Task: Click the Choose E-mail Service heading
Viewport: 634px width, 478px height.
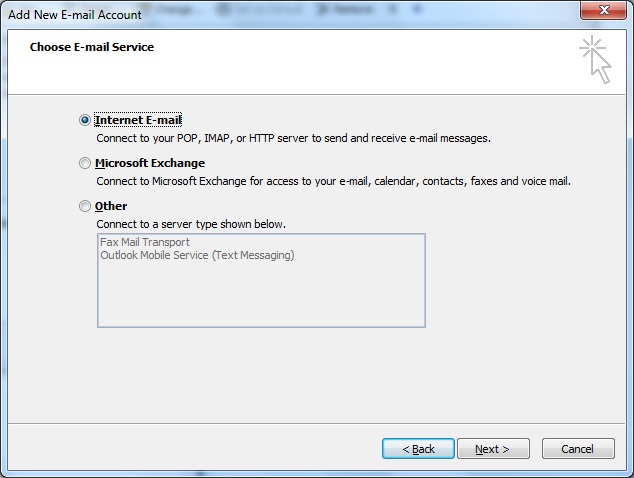Action: tap(92, 47)
